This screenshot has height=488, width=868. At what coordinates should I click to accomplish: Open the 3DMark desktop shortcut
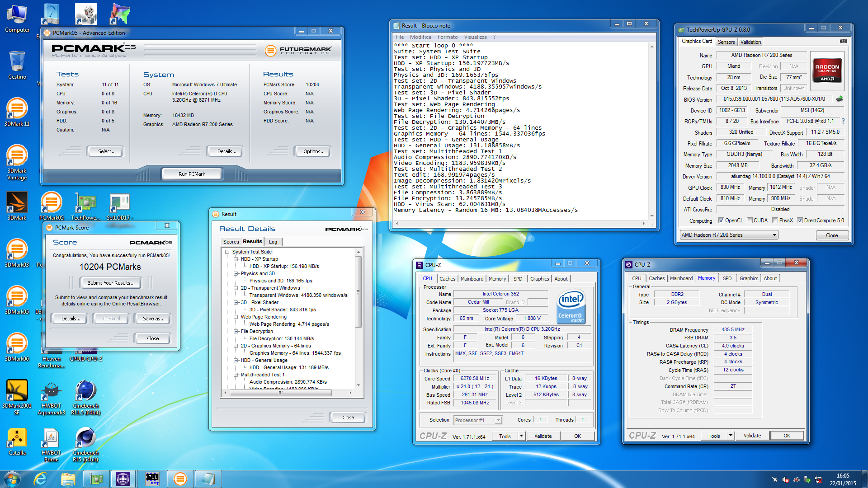click(17, 206)
